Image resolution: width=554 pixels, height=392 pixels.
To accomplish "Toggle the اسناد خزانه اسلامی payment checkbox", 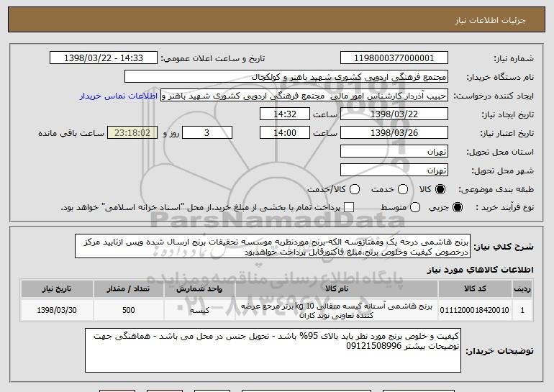I will [x=349, y=207].
